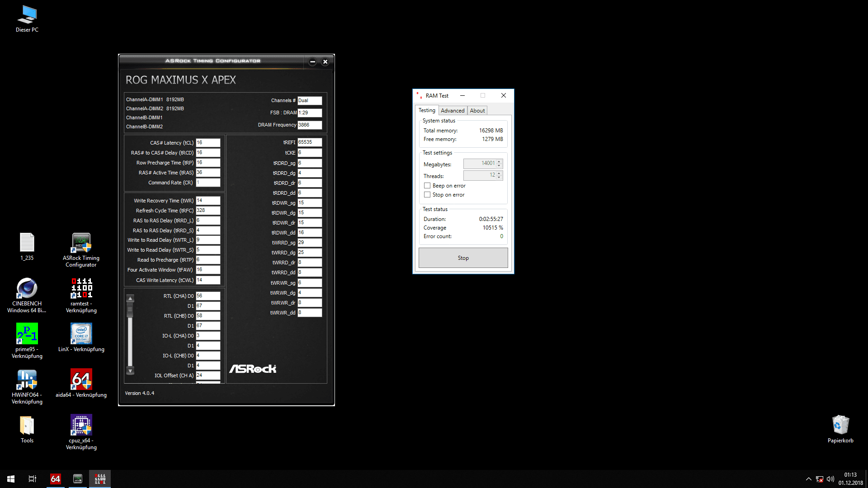Click the Four Activate Window (tFAW) field
This screenshot has width=868, height=488.
(208, 270)
